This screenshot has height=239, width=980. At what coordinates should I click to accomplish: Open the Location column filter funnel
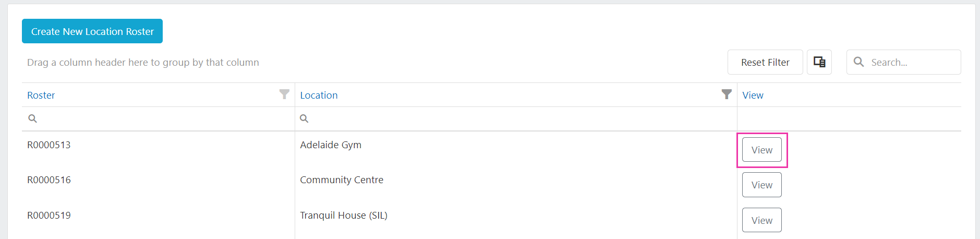[727, 94]
